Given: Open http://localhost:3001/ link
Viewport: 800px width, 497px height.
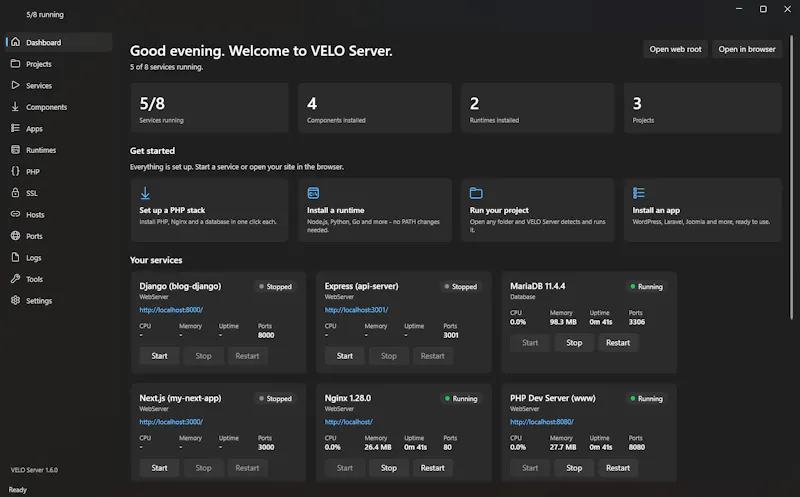Looking at the screenshot, I should pos(356,310).
